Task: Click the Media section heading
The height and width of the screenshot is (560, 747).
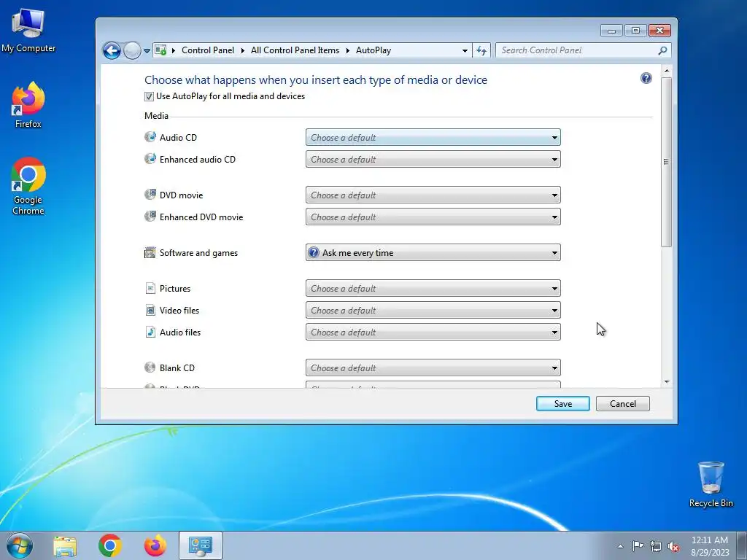Action: click(156, 116)
